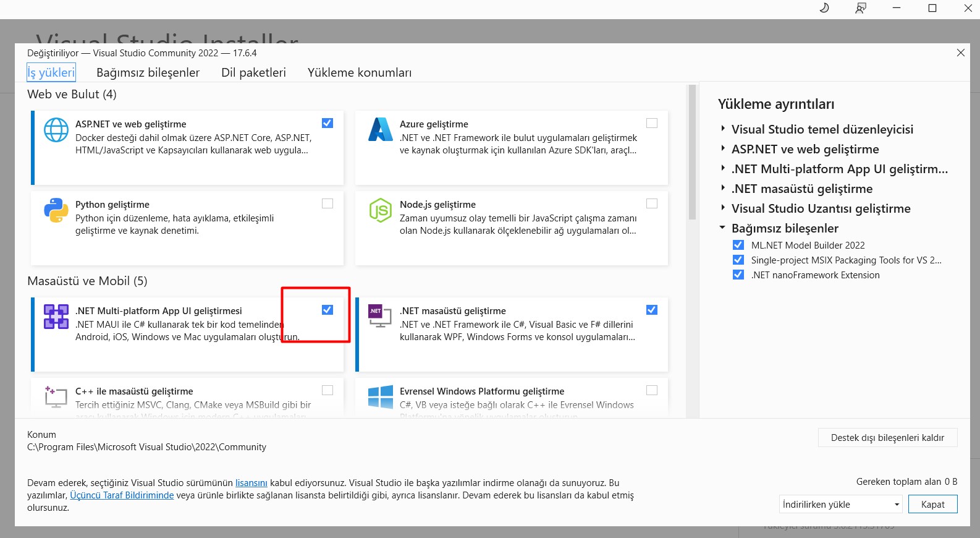Click the .NET Multi-platform App UI icon

click(56, 317)
